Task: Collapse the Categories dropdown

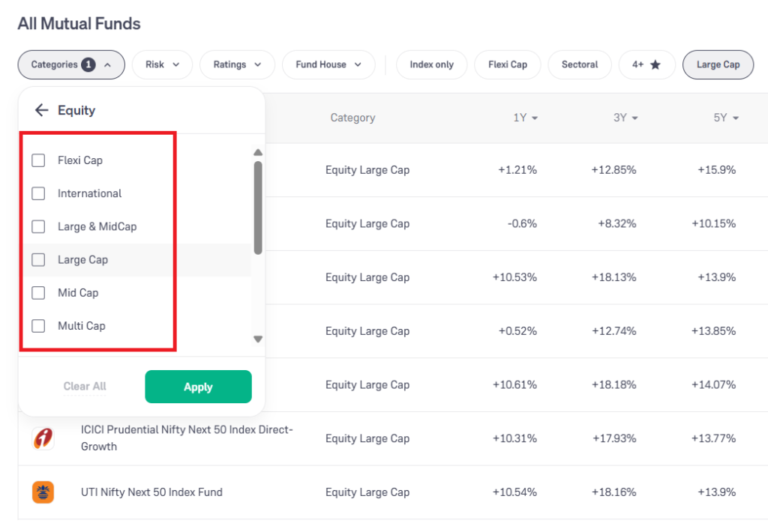Action: (x=71, y=64)
